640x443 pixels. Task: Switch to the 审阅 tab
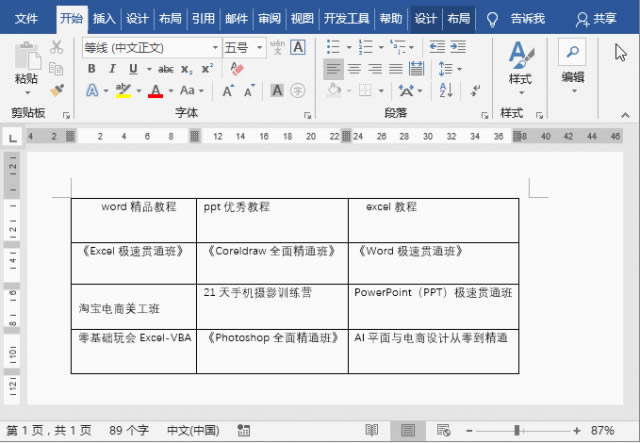(x=269, y=19)
